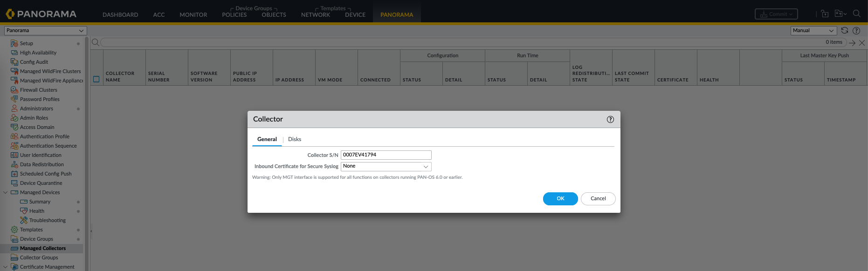
Task: Toggle the select-all checkbox in table header
Action: 96,79
